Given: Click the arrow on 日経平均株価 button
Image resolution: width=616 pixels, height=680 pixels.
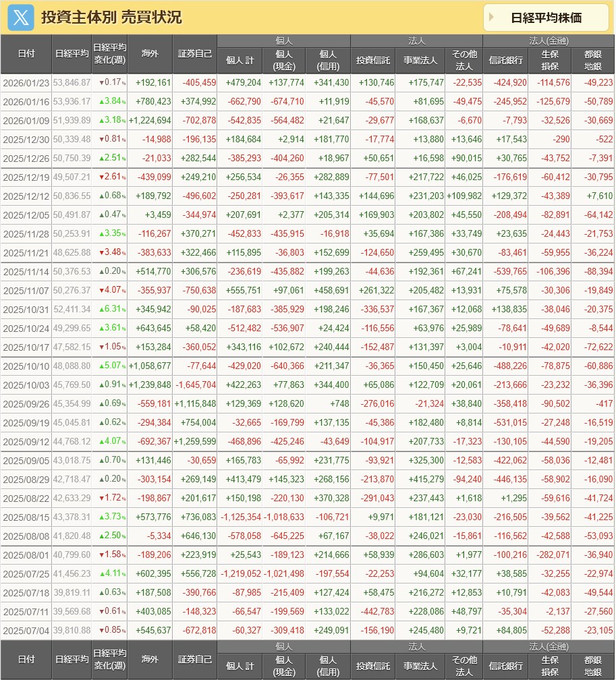Looking at the screenshot, I should [491, 18].
